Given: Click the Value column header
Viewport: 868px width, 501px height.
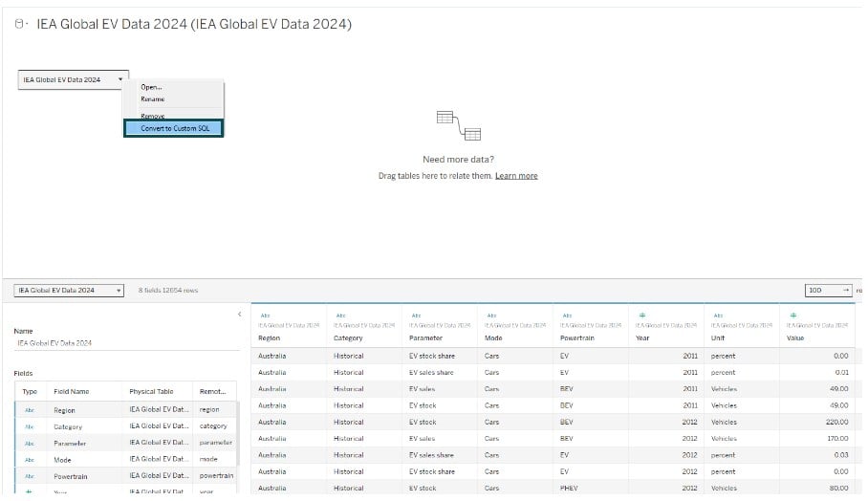Looking at the screenshot, I should [x=795, y=338].
